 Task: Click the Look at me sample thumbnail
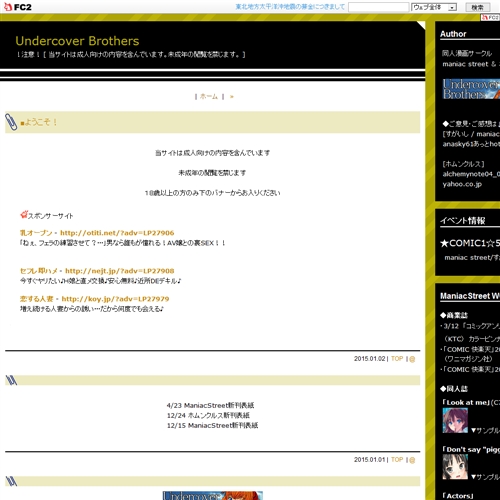[455, 421]
